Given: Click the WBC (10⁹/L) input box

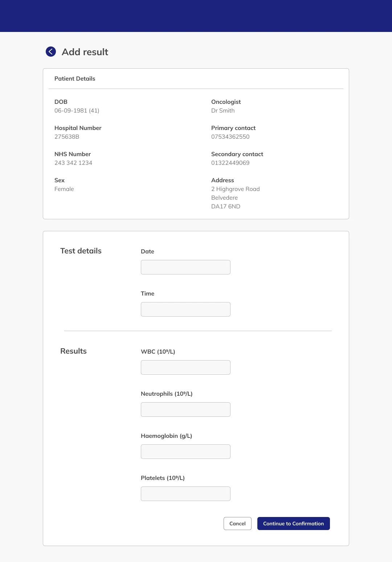Looking at the screenshot, I should coord(185,367).
